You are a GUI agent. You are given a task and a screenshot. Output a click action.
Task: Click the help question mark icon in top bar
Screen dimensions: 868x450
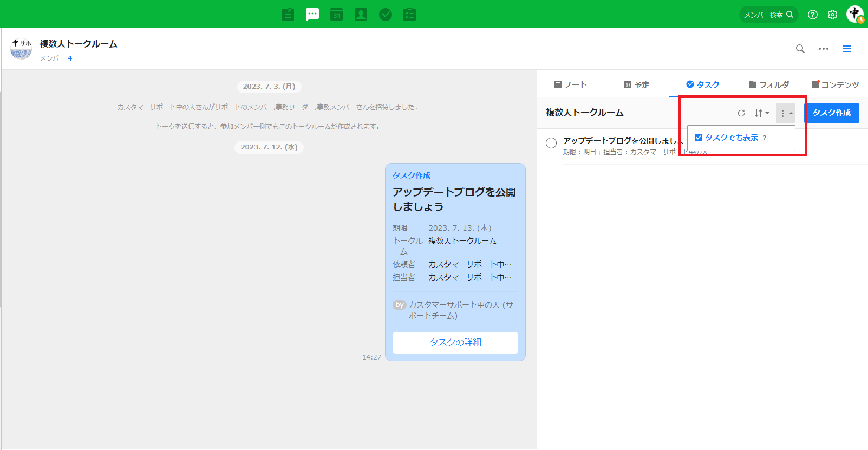pos(813,15)
